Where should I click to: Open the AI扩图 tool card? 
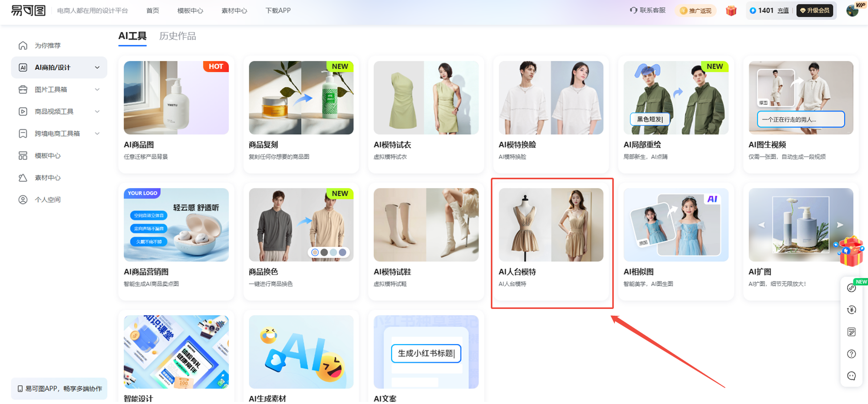click(x=801, y=242)
